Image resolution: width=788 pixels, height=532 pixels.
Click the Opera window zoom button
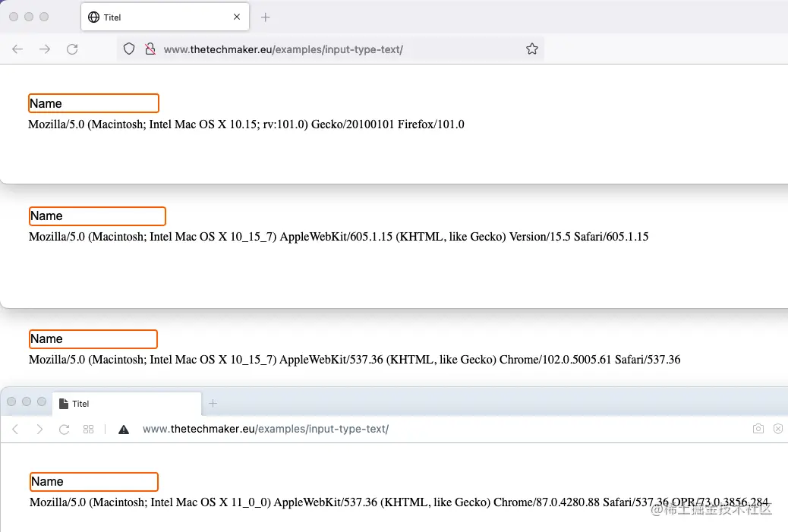[x=42, y=401]
